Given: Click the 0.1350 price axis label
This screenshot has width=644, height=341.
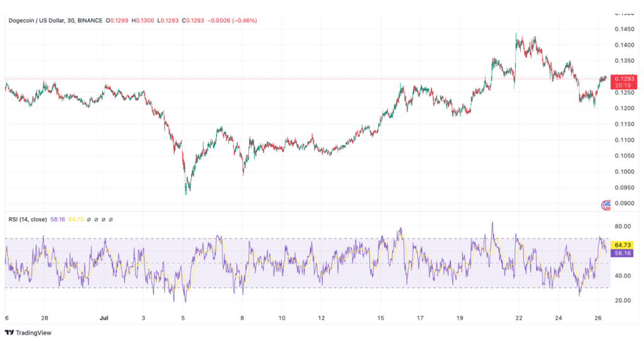Looking at the screenshot, I should [625, 61].
